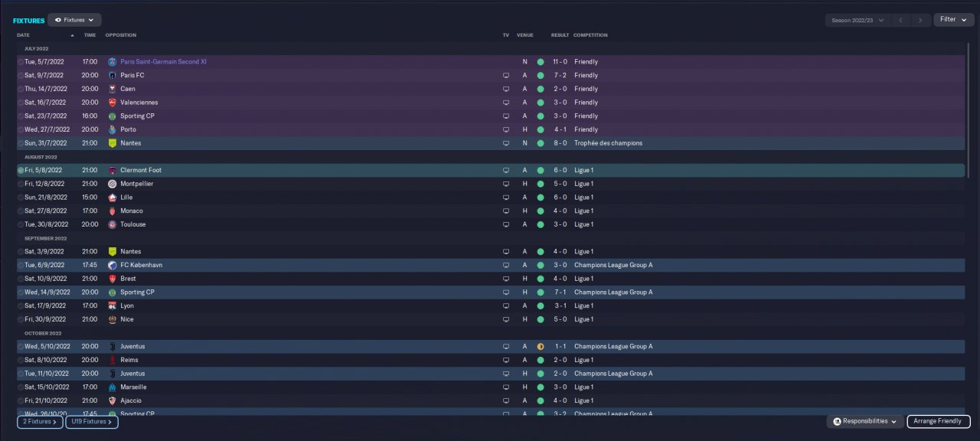Toggle the row selector beside Wed, 5/10/2022
The width and height of the screenshot is (980, 441).
click(x=21, y=347)
